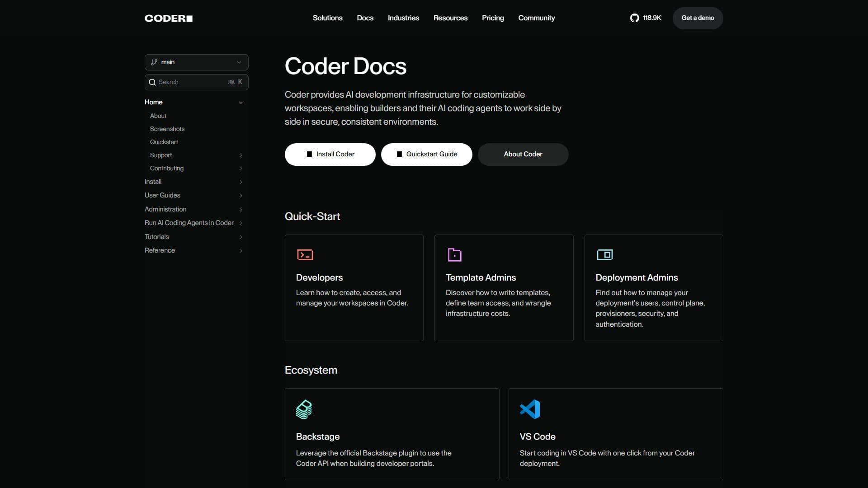Open Screenshots in the sidebar
The height and width of the screenshot is (488, 868).
coord(167,129)
